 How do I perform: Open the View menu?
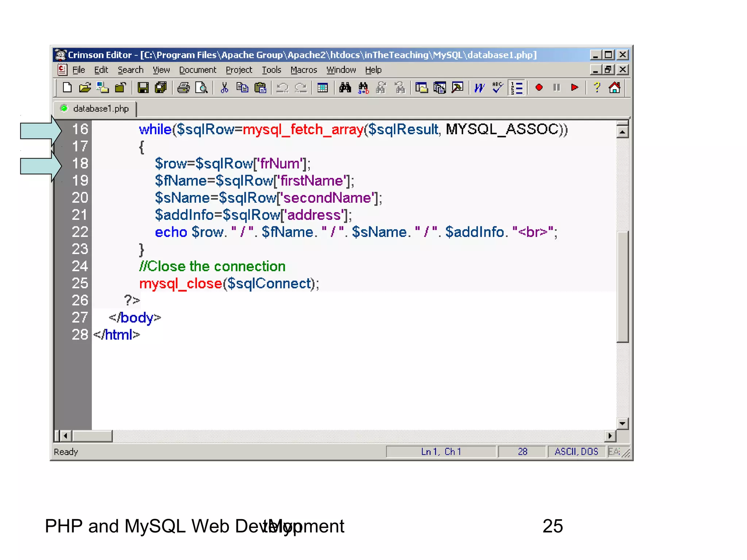(x=161, y=70)
